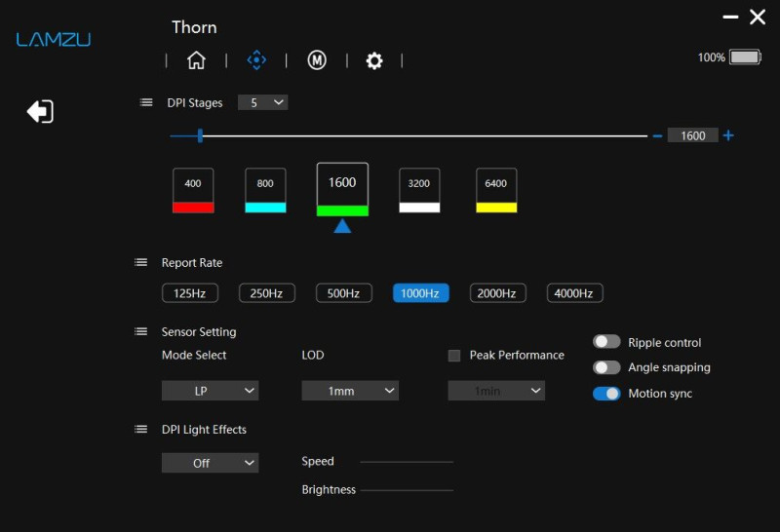
Task: Disable the Motion sync toggle
Action: click(606, 394)
